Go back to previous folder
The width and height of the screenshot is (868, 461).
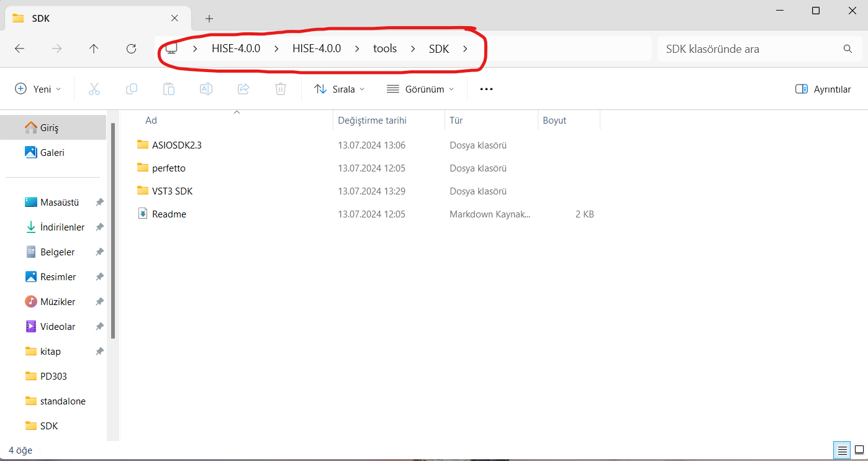click(x=19, y=48)
